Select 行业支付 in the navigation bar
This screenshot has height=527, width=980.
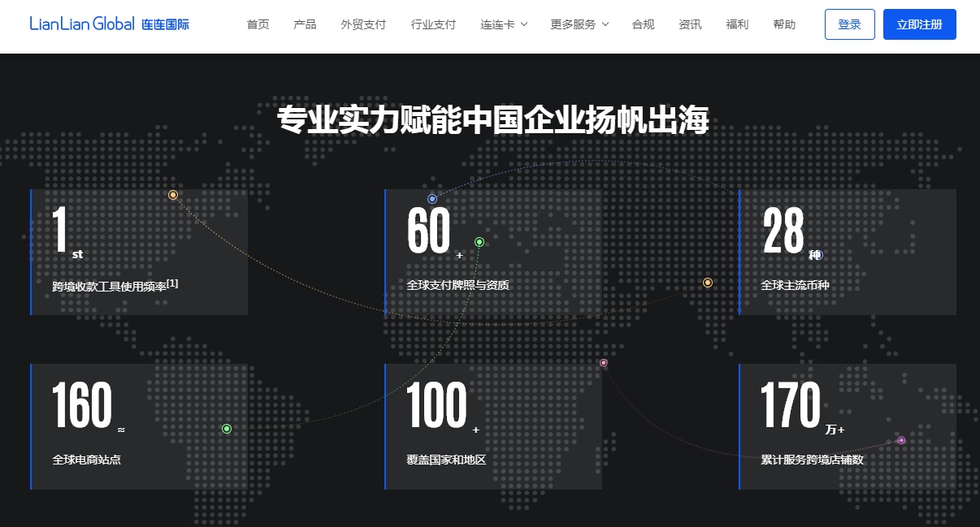(433, 24)
